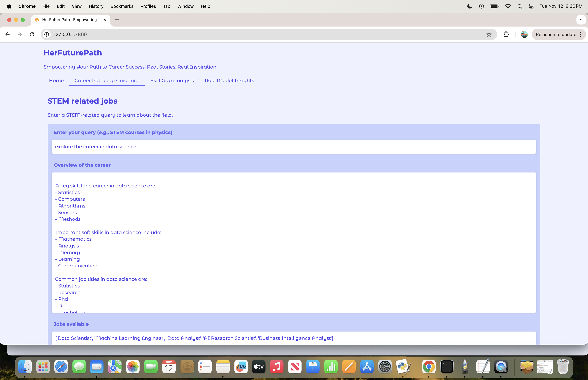Screen dimensions: 588x380
Task: Switch to Skill Gap Analysis tab
Action: click(172, 80)
